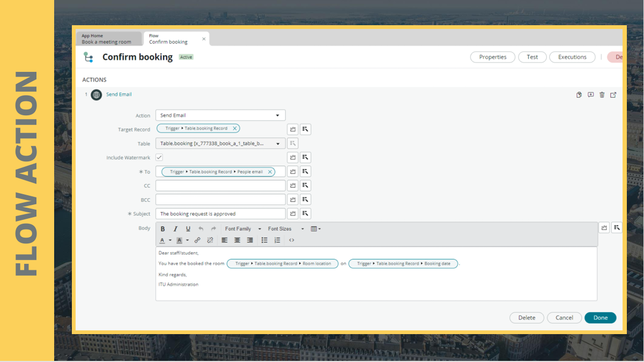
Task: Click the underline formatting icon
Action: tap(188, 229)
